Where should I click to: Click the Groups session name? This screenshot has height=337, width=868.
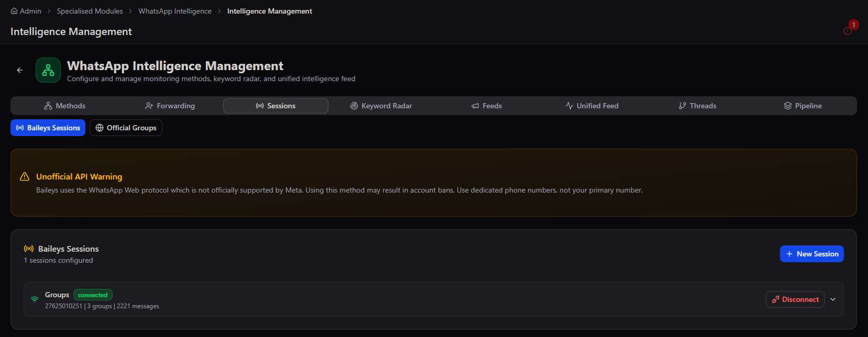[57, 295]
